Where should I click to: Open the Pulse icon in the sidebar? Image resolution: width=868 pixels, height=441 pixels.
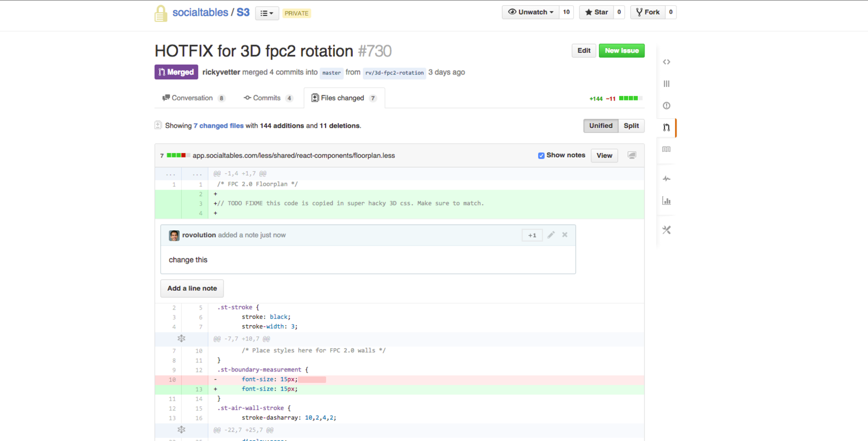(x=666, y=179)
